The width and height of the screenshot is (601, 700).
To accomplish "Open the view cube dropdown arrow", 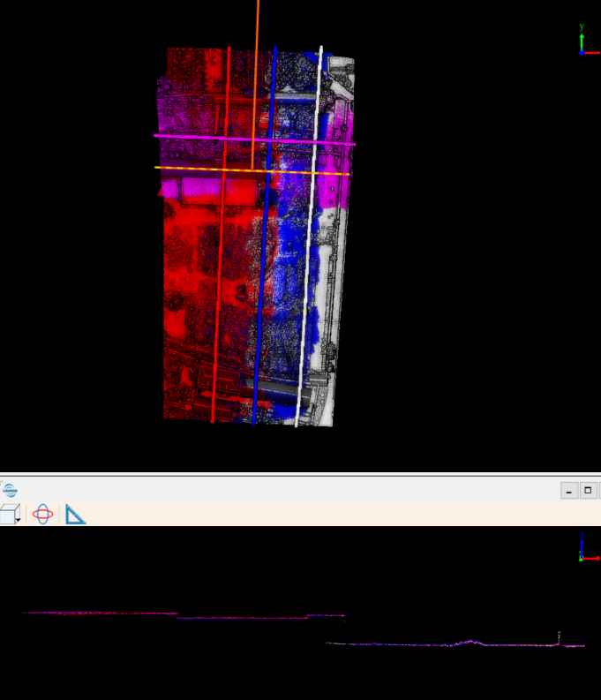I will point(19,520).
